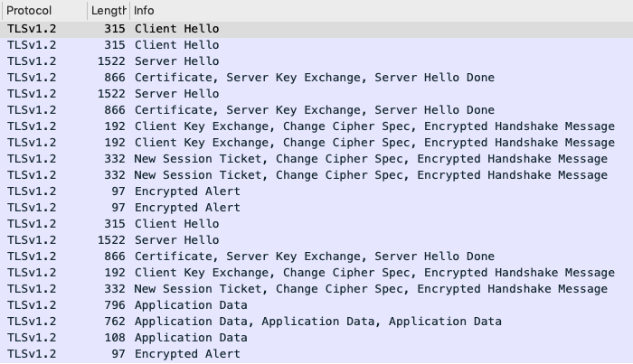This screenshot has height=364, width=633.
Task: Select the Application Data packet with length 796
Action: click(316, 305)
